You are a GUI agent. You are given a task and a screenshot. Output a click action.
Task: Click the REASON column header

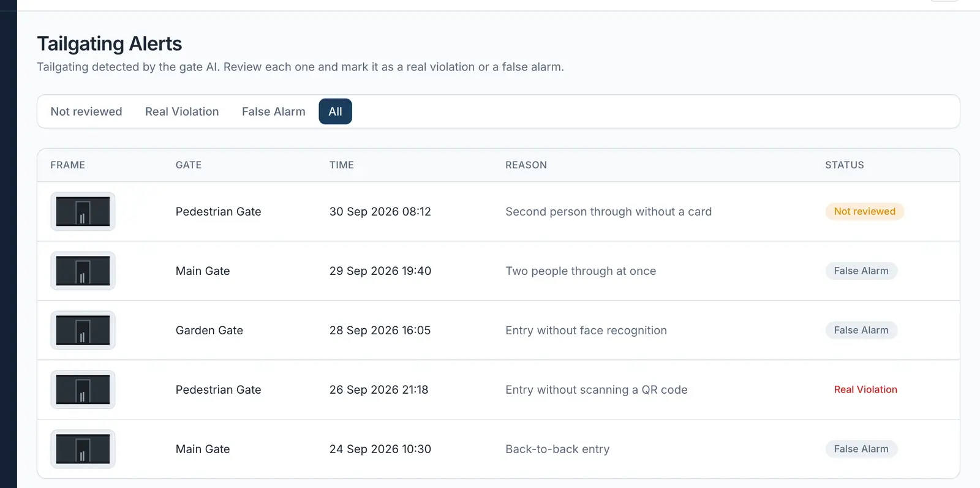[x=526, y=165]
